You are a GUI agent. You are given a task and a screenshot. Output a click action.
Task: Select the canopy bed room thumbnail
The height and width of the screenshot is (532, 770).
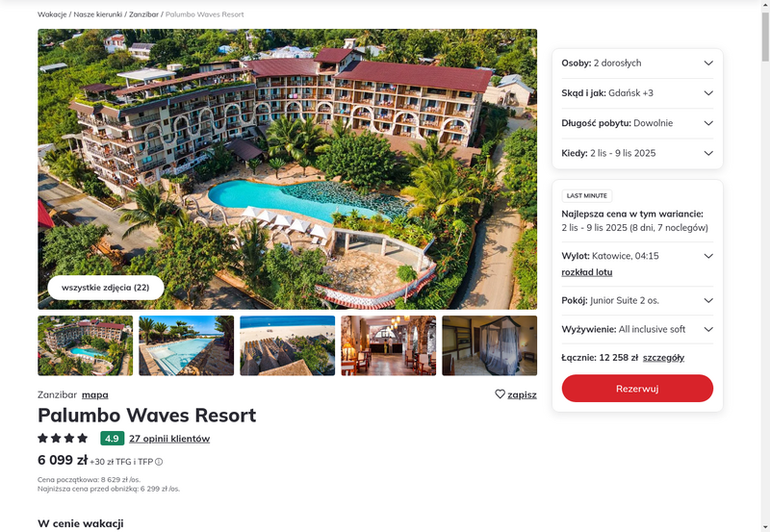[x=489, y=345]
